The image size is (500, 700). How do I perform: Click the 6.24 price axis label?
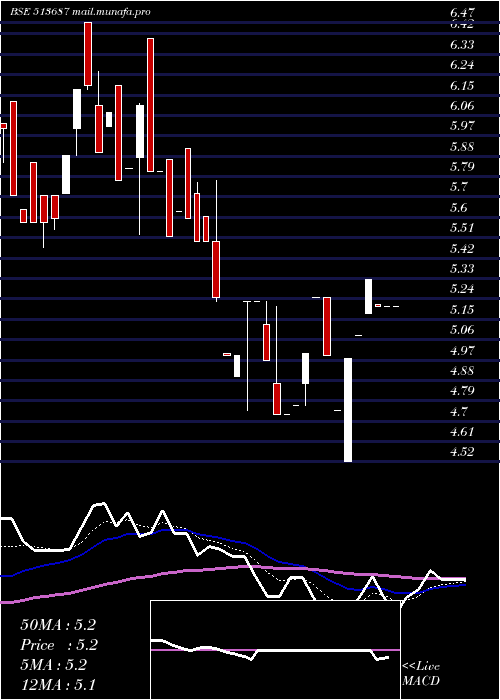coord(462,65)
